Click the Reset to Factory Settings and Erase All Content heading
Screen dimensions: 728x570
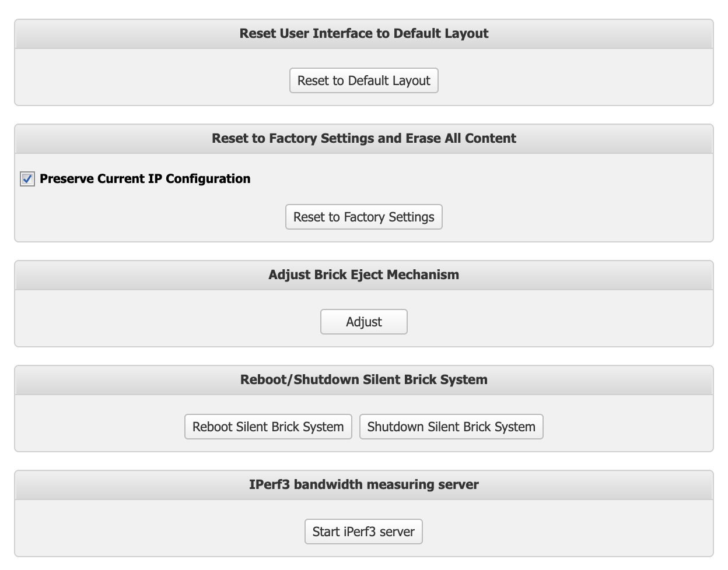[x=363, y=139]
